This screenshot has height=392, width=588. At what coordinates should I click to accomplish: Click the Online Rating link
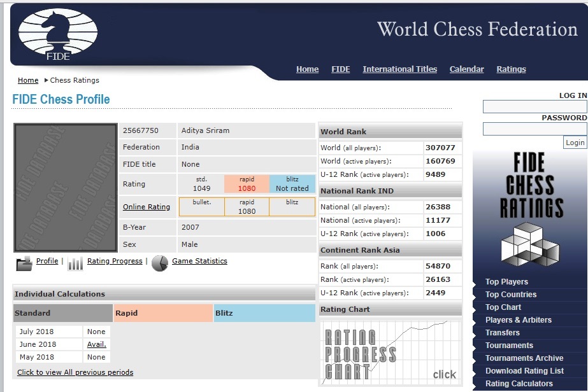[x=147, y=207]
